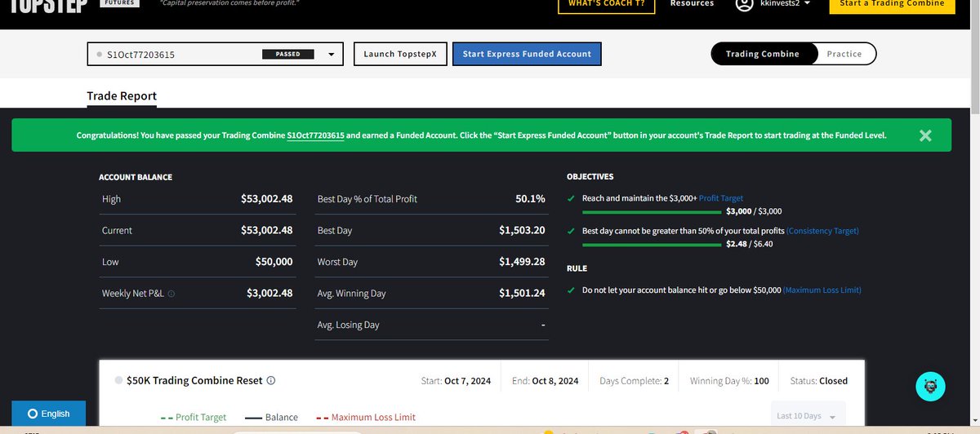Click the Best Day $1,503.20 value

coord(522,231)
